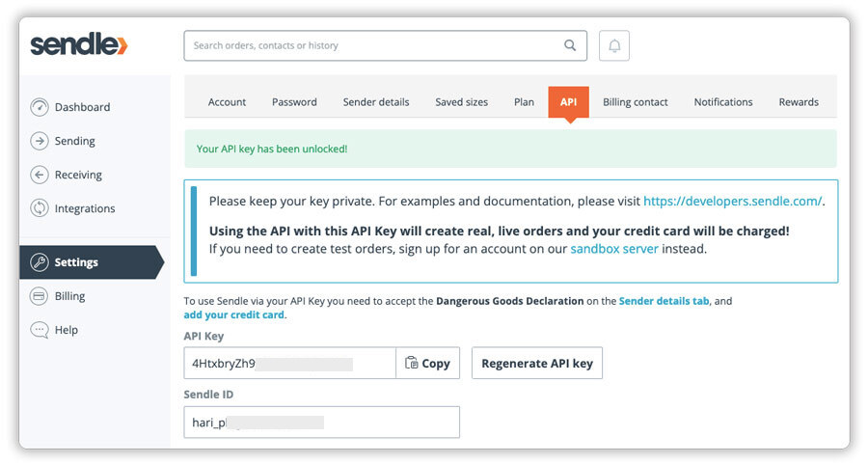
Task: Click the search magnifier icon
Action: pos(570,45)
